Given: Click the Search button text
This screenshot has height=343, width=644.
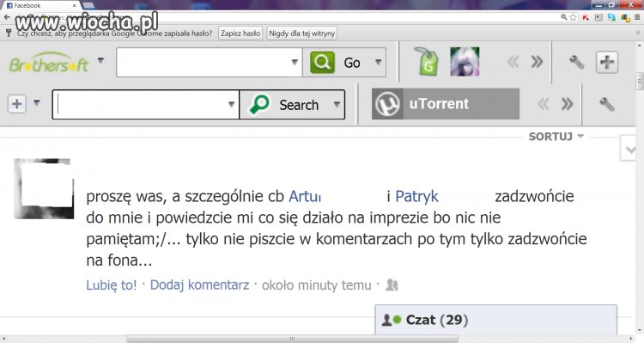Looking at the screenshot, I should pos(299,105).
